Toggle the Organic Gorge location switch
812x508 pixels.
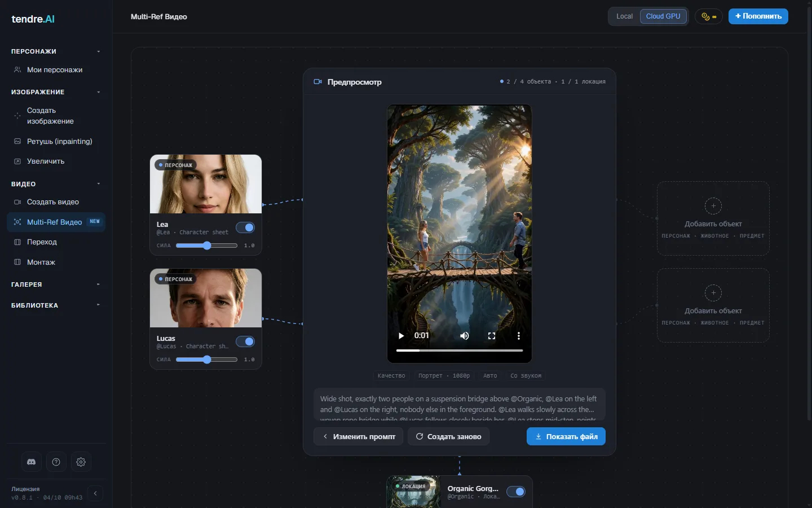click(516, 492)
